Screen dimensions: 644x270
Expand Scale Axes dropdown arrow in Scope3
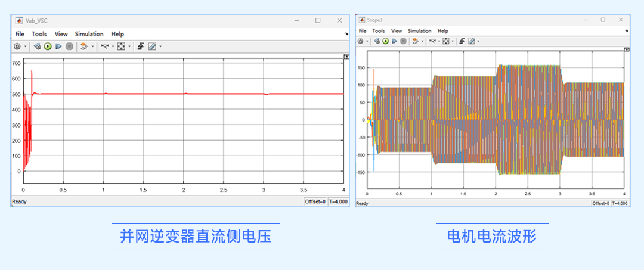coord(453,42)
